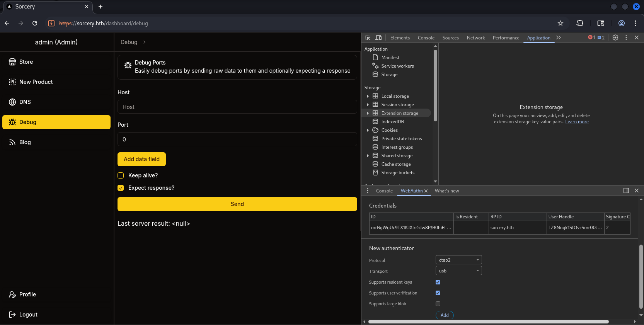Open the Transport usb dropdown
Image resolution: width=644 pixels, height=325 pixels.
pyautogui.click(x=458, y=271)
